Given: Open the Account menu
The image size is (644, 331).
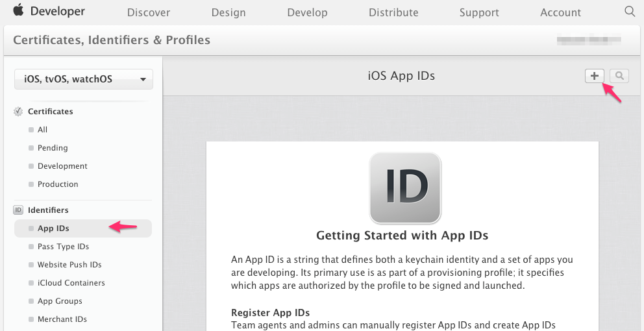Looking at the screenshot, I should coord(561,12).
